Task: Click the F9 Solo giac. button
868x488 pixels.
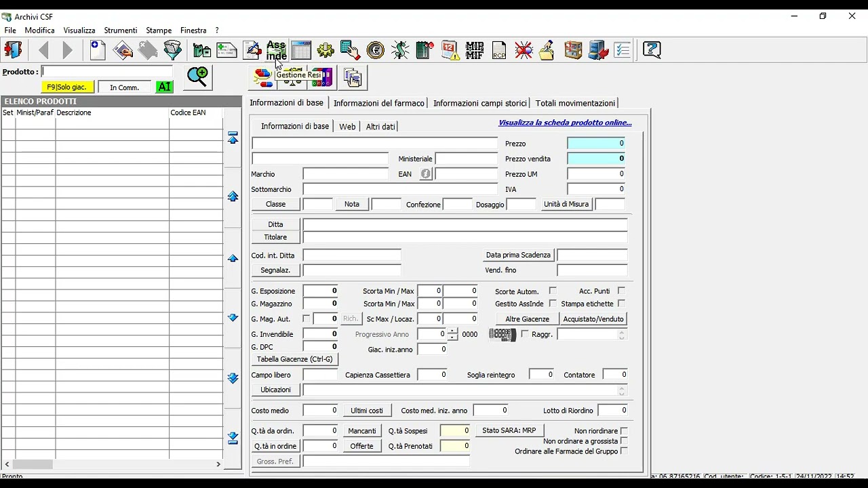Action: pyautogui.click(x=66, y=87)
